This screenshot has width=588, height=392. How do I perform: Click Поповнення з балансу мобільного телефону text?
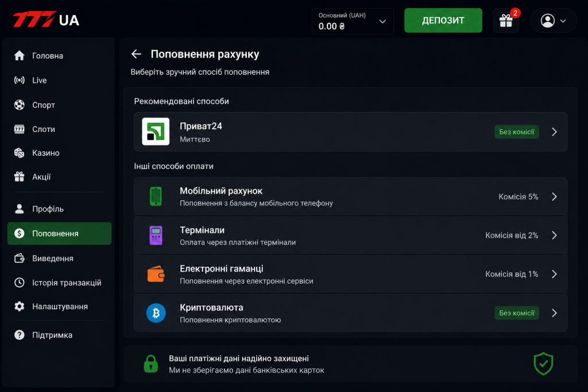[x=256, y=203]
